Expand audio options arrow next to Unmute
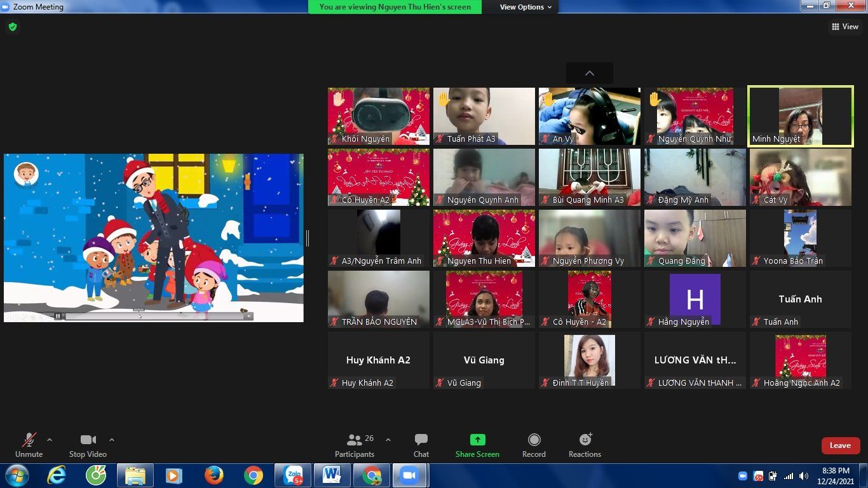This screenshot has height=488, width=868. tap(50, 440)
